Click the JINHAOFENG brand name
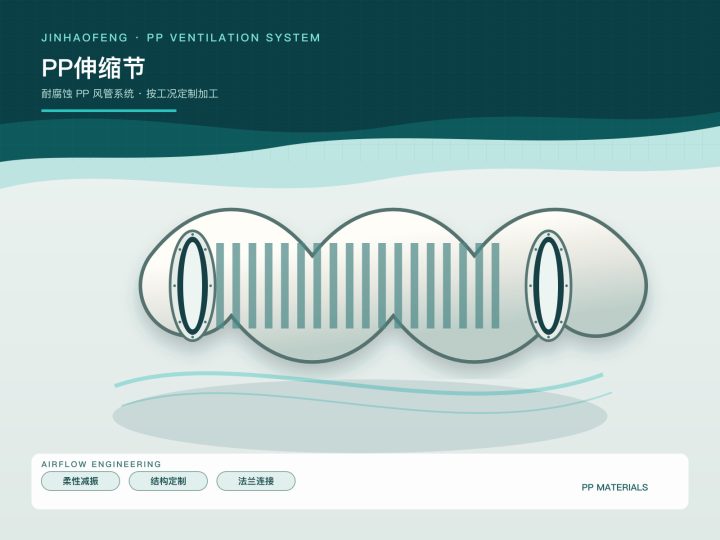 pos(84,38)
